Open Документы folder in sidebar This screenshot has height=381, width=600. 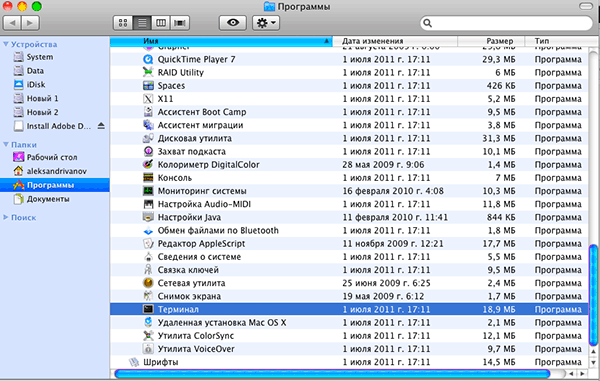(41, 199)
